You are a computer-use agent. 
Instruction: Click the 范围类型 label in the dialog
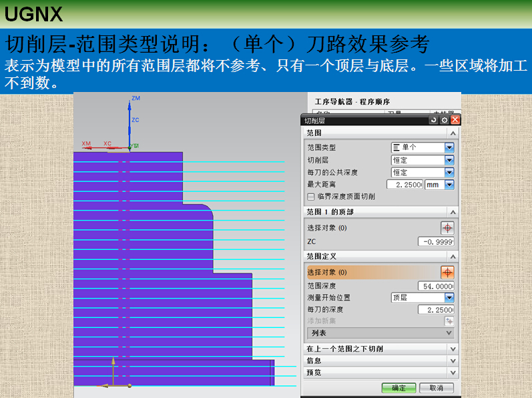tap(321, 147)
